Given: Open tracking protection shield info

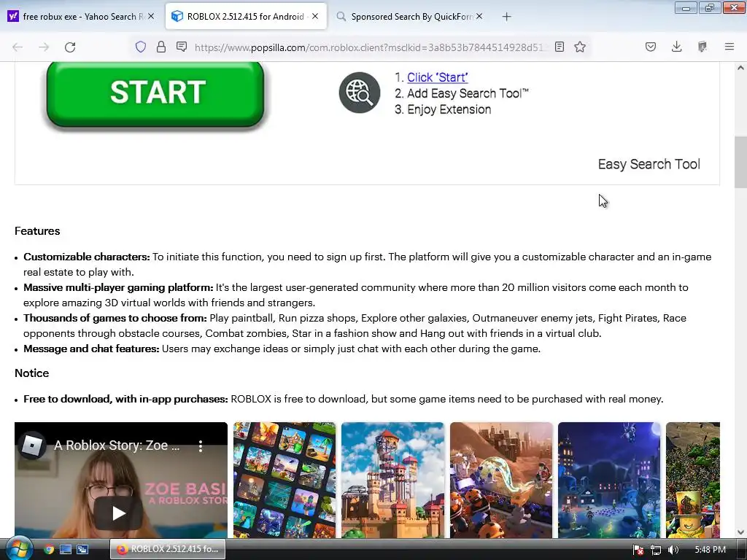Looking at the screenshot, I should pos(141,47).
